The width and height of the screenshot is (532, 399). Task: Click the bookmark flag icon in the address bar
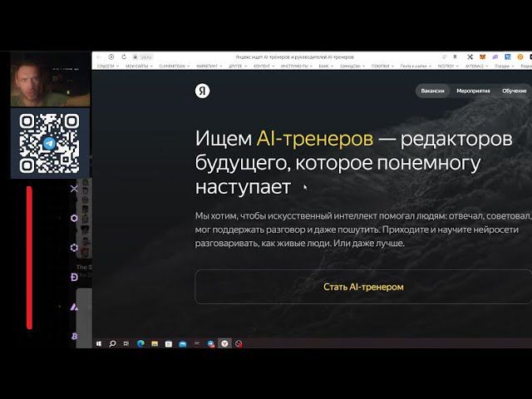point(455,57)
